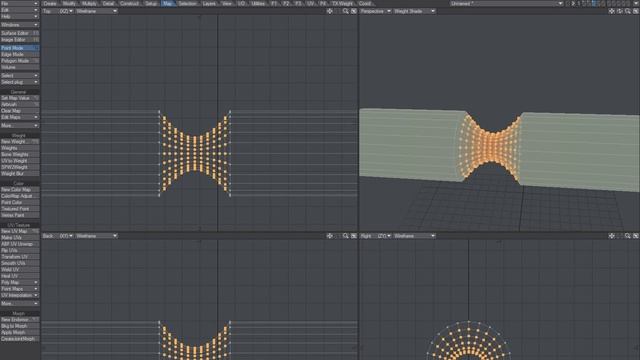Open the Right viewport Wireframe display dropdown
The height and width of the screenshot is (360, 640).
point(415,236)
